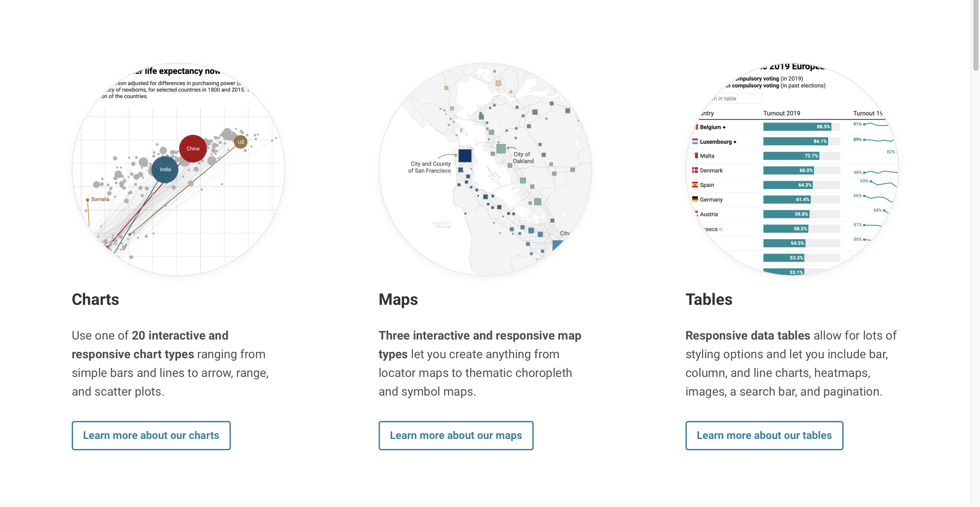The height and width of the screenshot is (507, 980).
Task: Click the Charts heading
Action: click(x=95, y=299)
